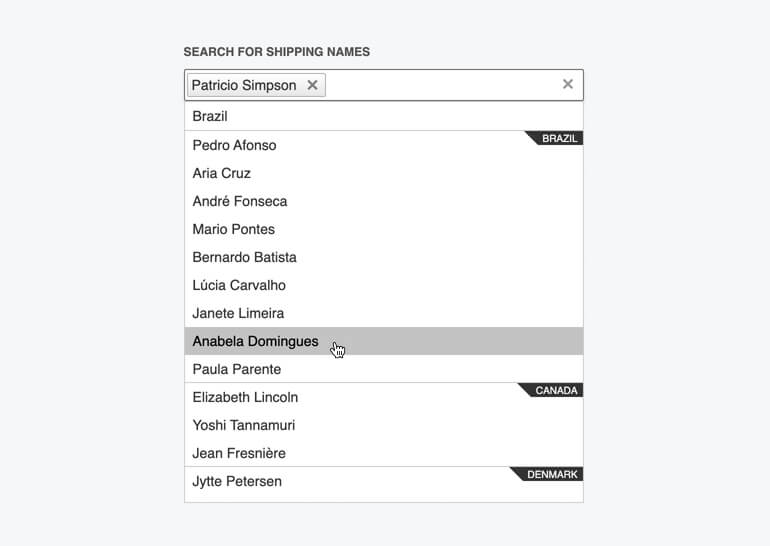Select Elizabeth Lincoln option
The width and height of the screenshot is (770, 546).
(x=245, y=397)
